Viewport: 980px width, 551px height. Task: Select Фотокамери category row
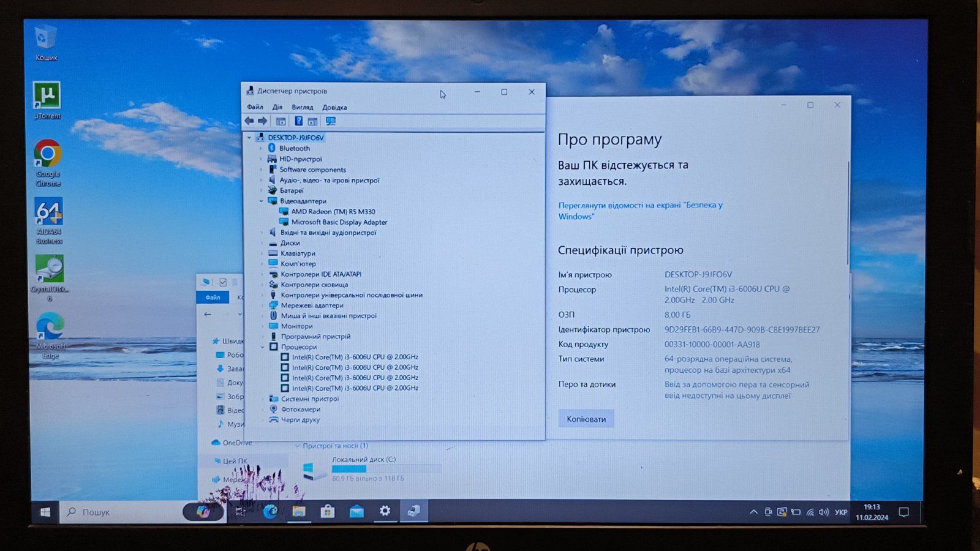(300, 409)
